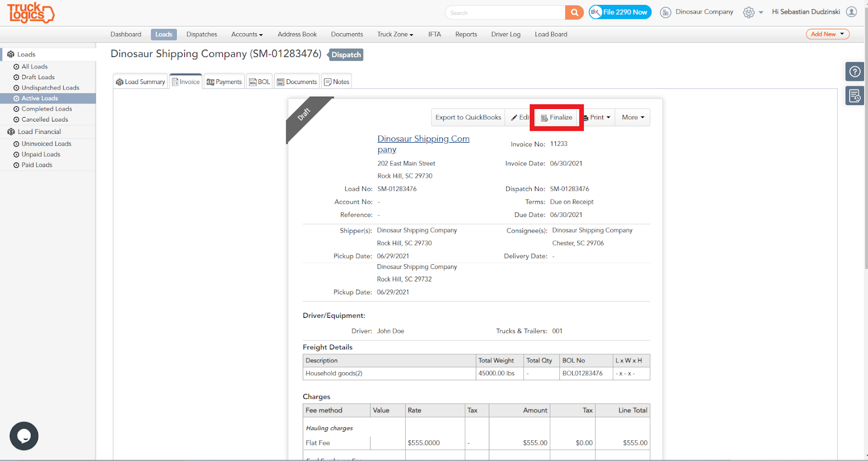Click the Undispatched Loads bullet icon
868x461 pixels.
(16, 88)
